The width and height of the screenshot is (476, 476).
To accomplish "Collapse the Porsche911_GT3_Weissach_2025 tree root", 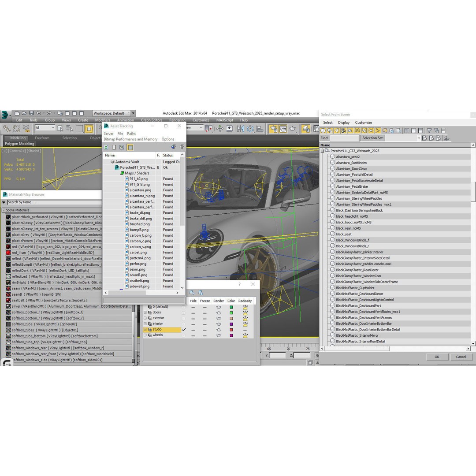I will point(322,151).
